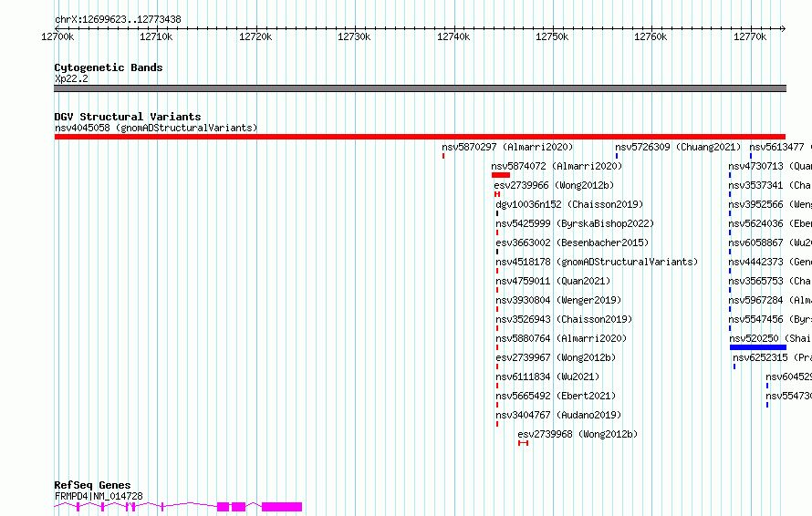Viewport: 812px width, 516px height.
Task: Click the 12720k ruler position
Action: pyautogui.click(x=255, y=36)
